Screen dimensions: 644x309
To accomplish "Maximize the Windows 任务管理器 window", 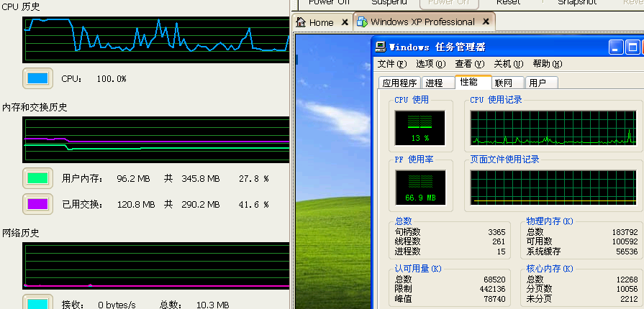I will (632, 47).
